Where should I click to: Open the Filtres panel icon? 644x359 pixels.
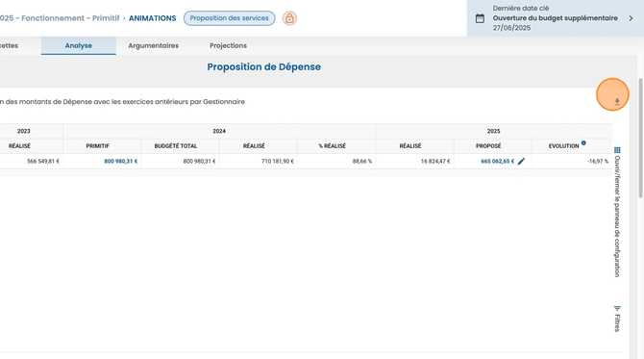(617, 308)
